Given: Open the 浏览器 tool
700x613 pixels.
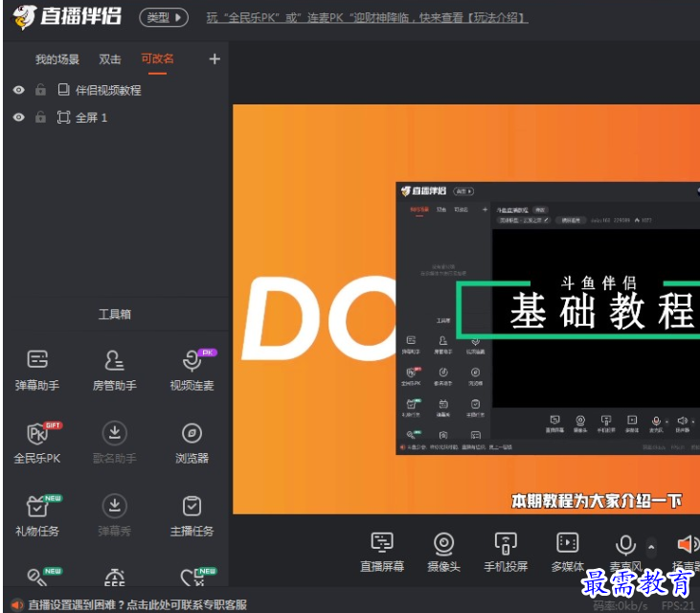Looking at the screenshot, I should 192,443.
